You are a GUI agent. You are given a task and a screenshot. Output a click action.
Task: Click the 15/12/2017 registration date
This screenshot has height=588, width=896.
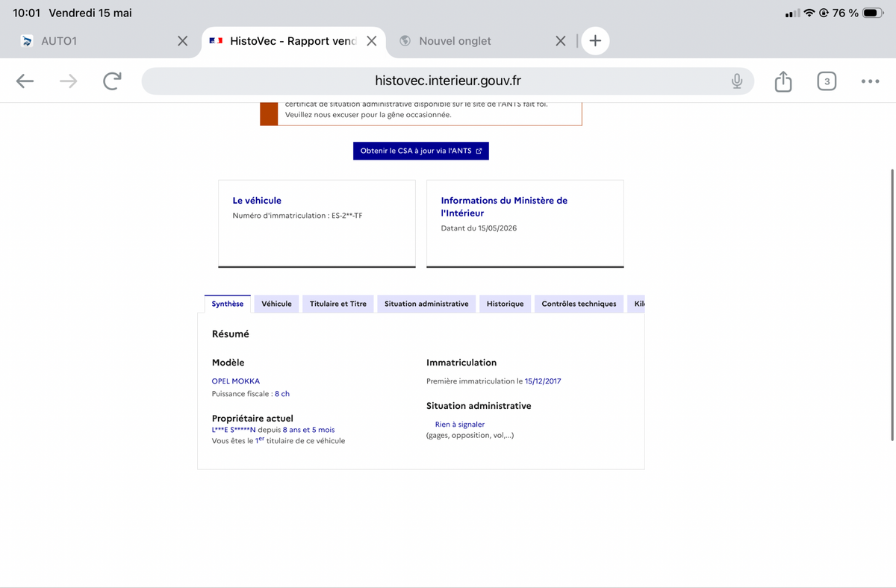(543, 381)
